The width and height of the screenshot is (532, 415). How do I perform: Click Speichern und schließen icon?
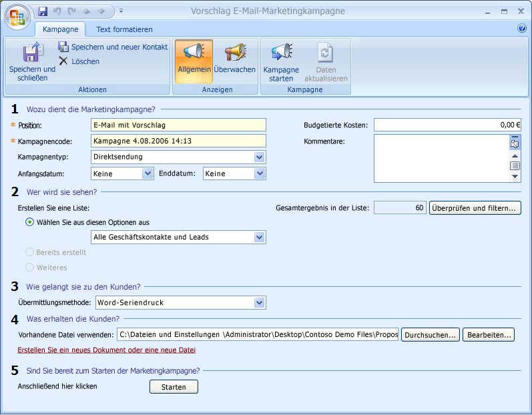(x=32, y=53)
